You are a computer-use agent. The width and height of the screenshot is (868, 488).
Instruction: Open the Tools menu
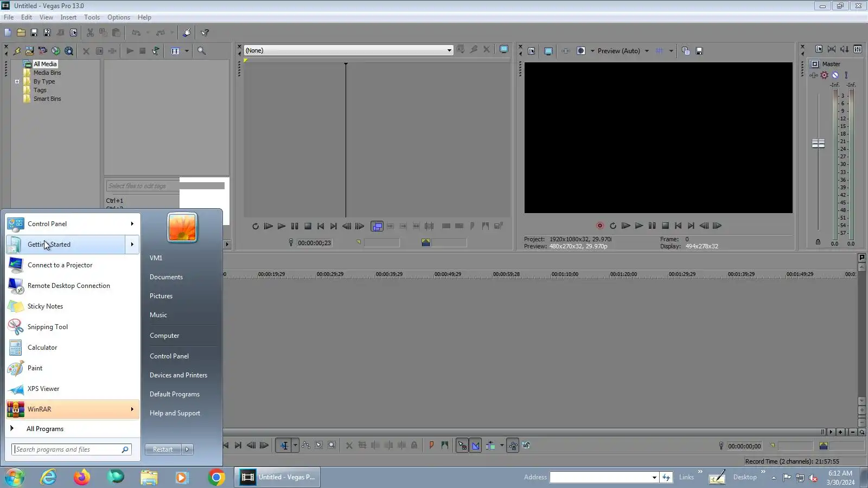coord(92,17)
